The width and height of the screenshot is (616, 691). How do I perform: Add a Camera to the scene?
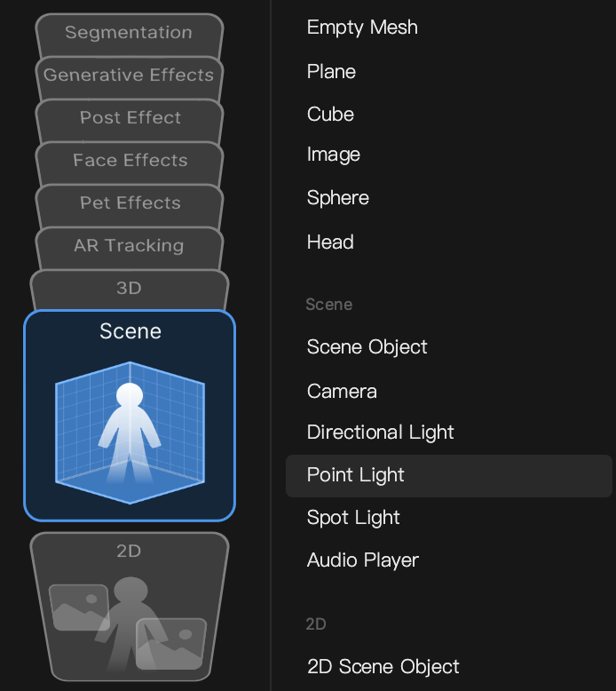click(x=342, y=392)
